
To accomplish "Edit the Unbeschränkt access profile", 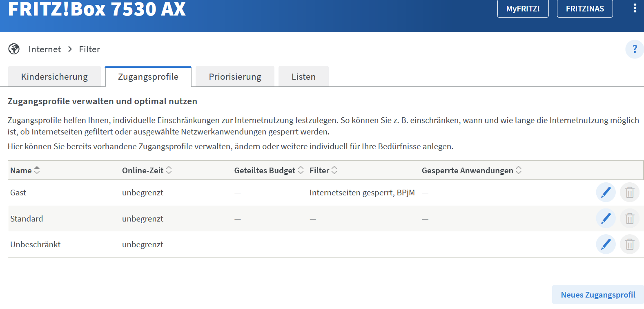I will 606,244.
